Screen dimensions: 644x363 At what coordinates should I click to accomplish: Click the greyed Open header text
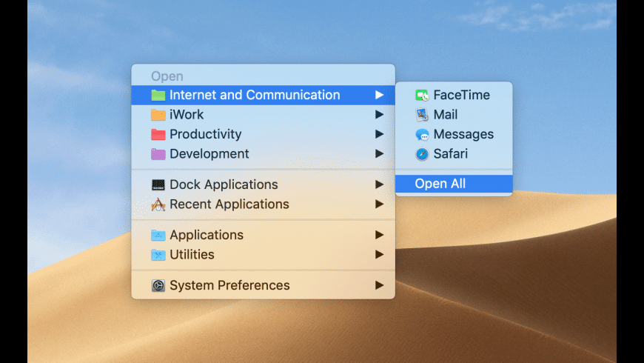pyautogui.click(x=167, y=76)
